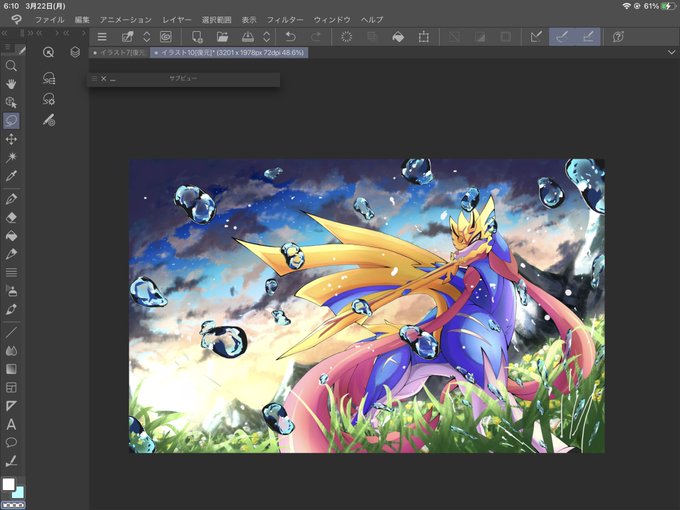Select the Ruler triangle tool
This screenshot has width=680, height=510.
click(x=11, y=405)
